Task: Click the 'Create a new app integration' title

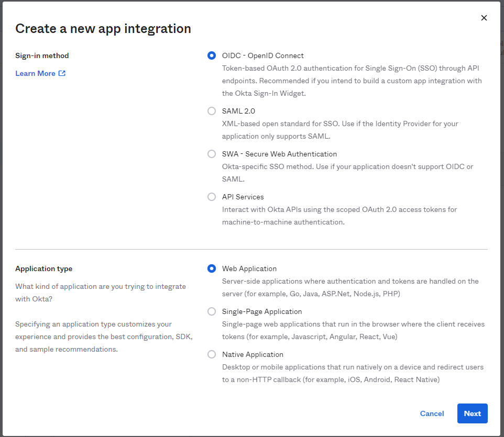Action: pyautogui.click(x=103, y=28)
